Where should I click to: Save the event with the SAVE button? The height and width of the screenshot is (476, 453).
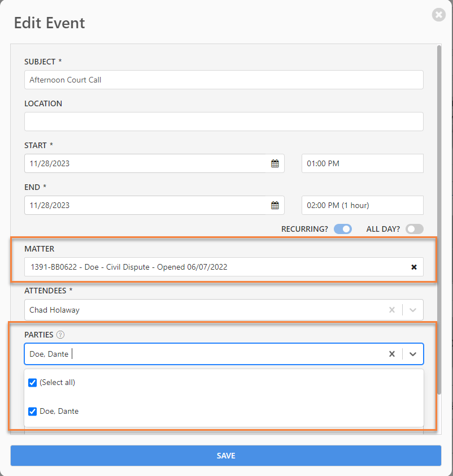point(226,456)
